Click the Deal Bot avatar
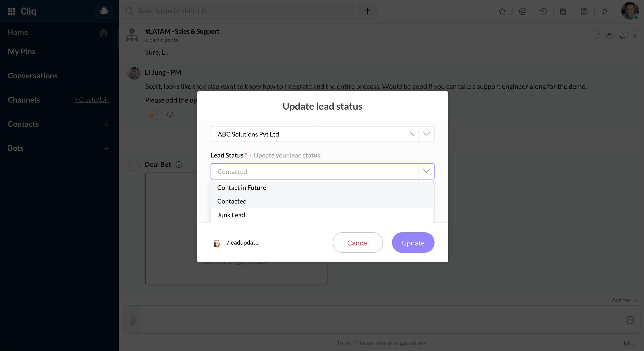Viewport: 644px width, 351px height. point(134,165)
